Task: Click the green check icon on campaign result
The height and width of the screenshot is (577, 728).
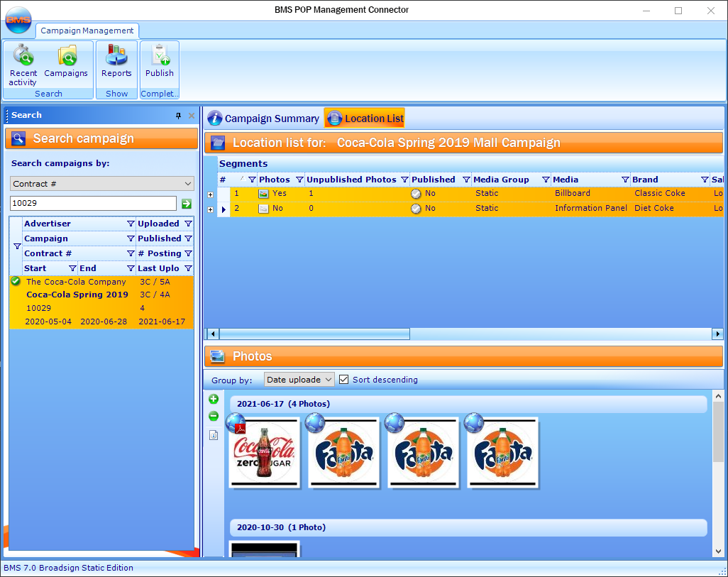Action: (x=16, y=281)
